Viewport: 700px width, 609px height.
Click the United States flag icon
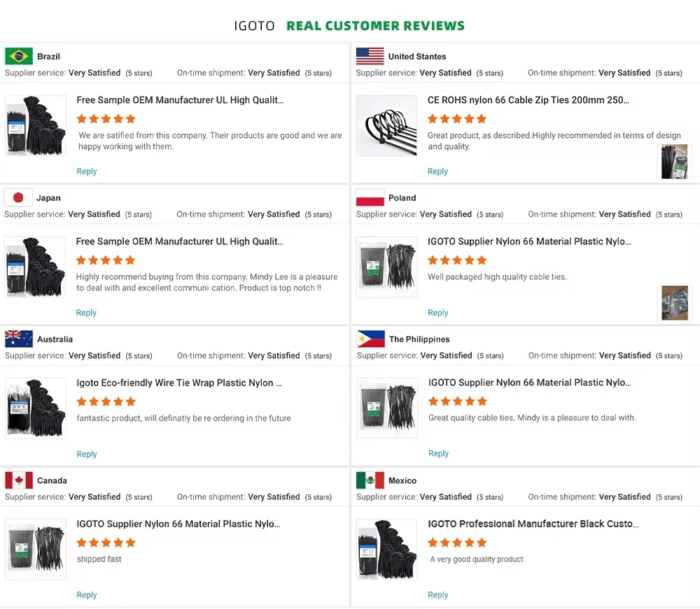(x=370, y=56)
